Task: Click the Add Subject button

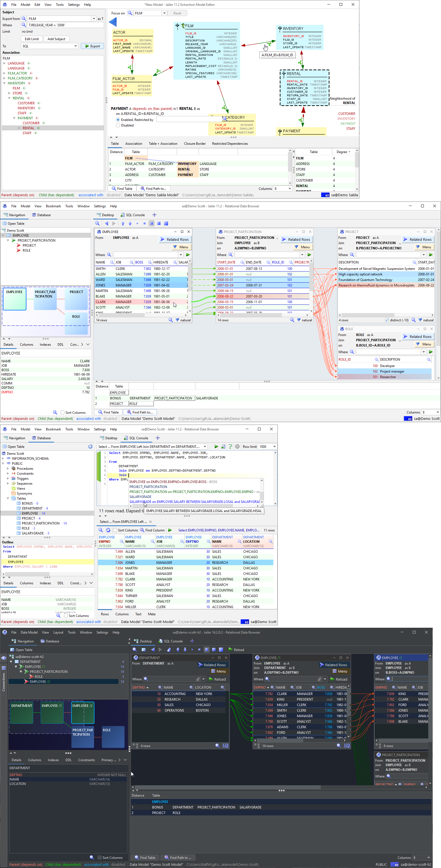Action: pos(56,39)
